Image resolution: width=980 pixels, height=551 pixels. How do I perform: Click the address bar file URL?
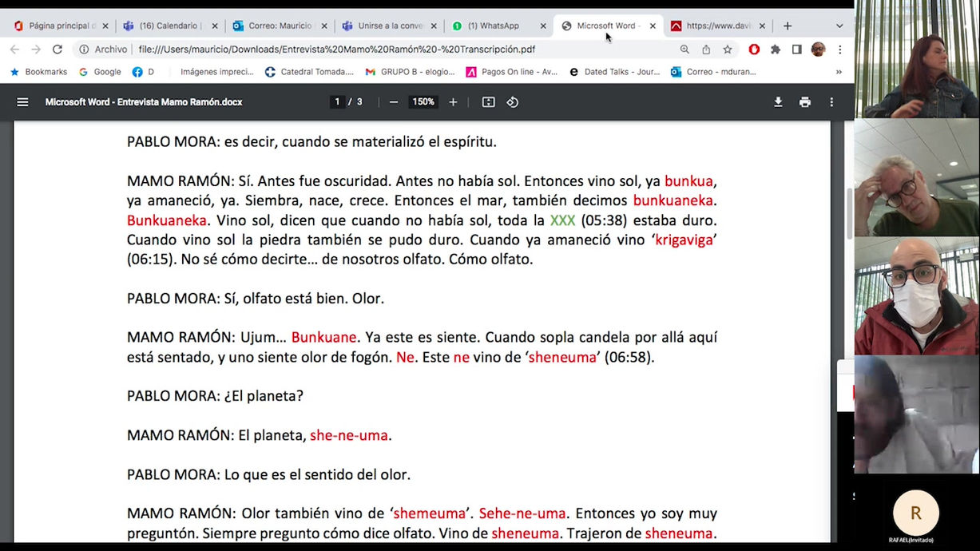point(336,50)
